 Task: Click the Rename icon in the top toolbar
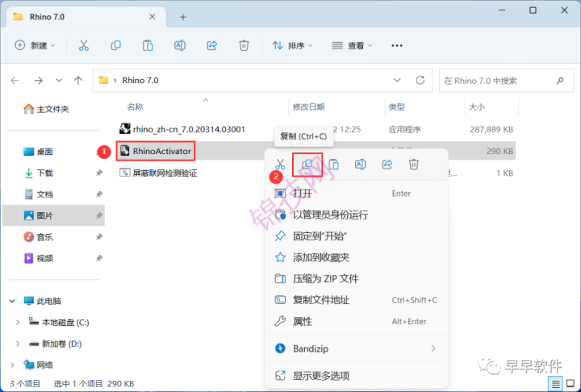(180, 46)
